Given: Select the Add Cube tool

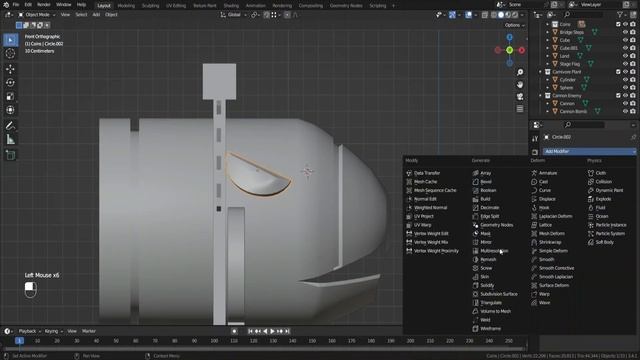Looking at the screenshot, I should (11, 155).
